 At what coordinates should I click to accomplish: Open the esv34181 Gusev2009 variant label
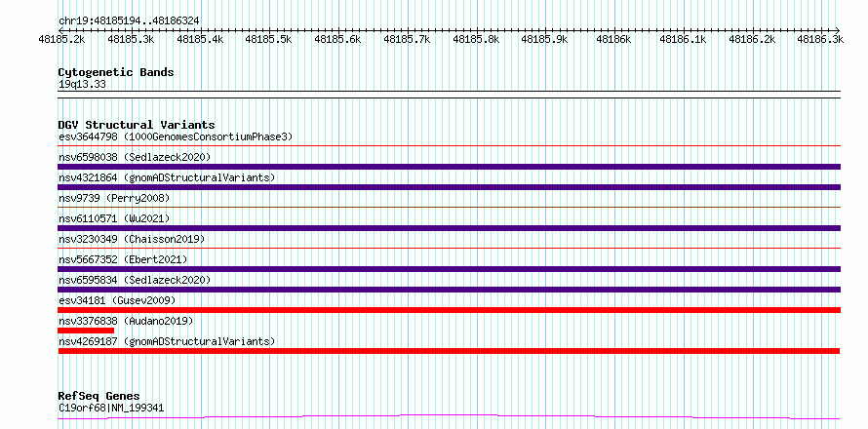117,300
